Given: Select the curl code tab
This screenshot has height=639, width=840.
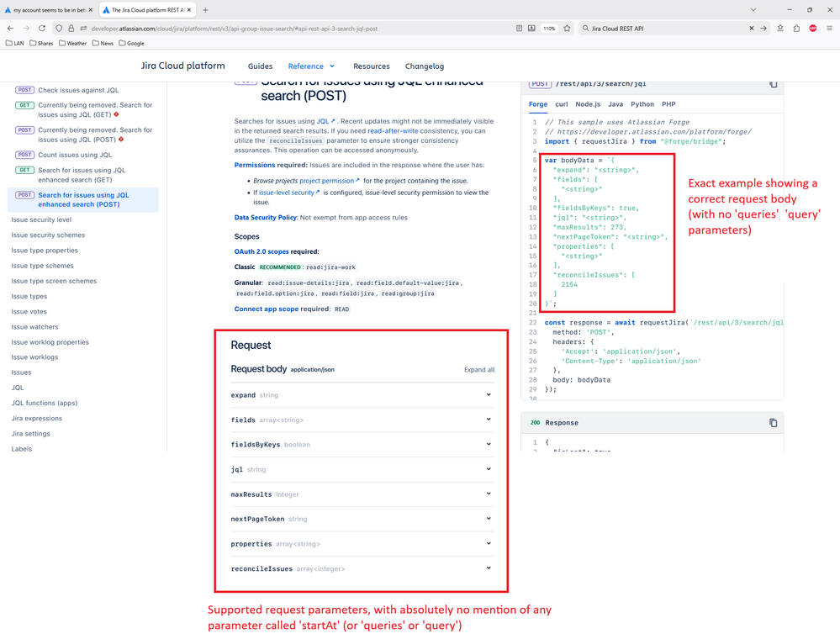Looking at the screenshot, I should (x=562, y=104).
